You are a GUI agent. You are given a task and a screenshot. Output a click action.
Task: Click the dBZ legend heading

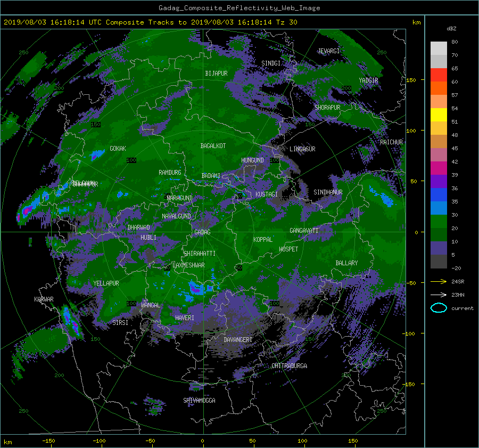pos(451,29)
